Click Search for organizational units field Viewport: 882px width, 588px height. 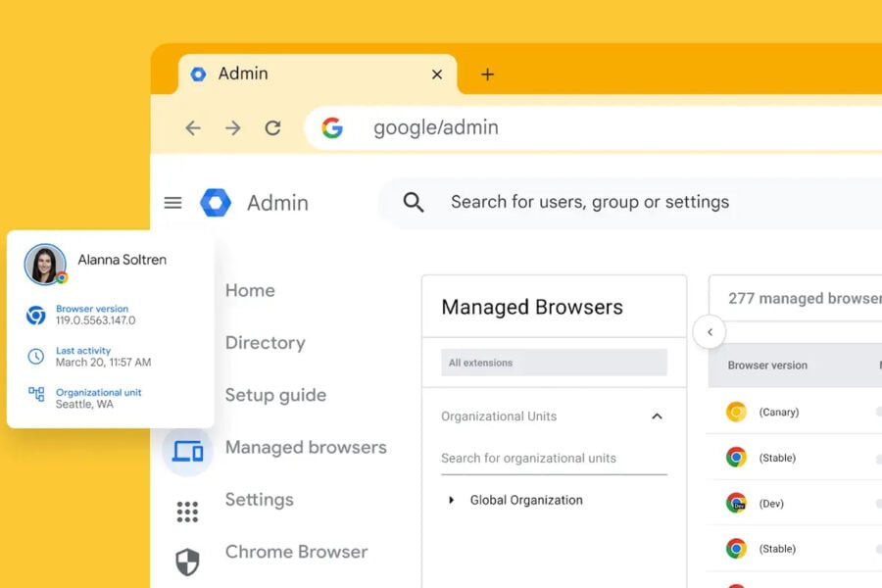click(x=554, y=459)
